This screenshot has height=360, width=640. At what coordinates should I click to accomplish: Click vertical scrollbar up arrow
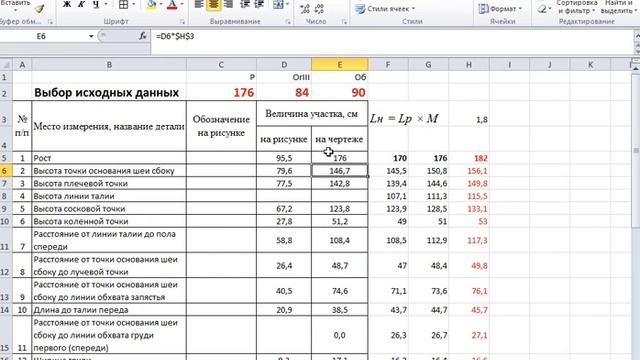(x=636, y=69)
